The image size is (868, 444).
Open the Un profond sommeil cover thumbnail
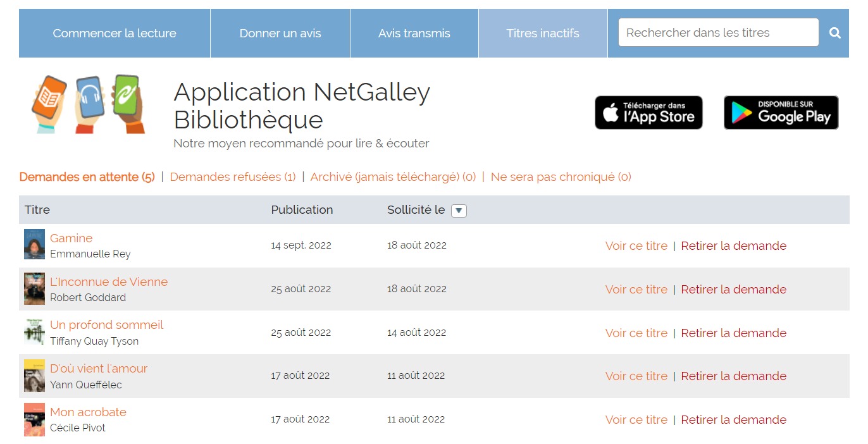(34, 331)
